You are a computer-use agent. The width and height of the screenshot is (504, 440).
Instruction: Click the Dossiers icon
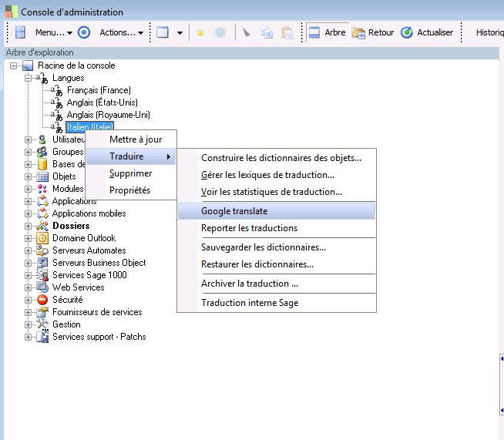pos(42,226)
